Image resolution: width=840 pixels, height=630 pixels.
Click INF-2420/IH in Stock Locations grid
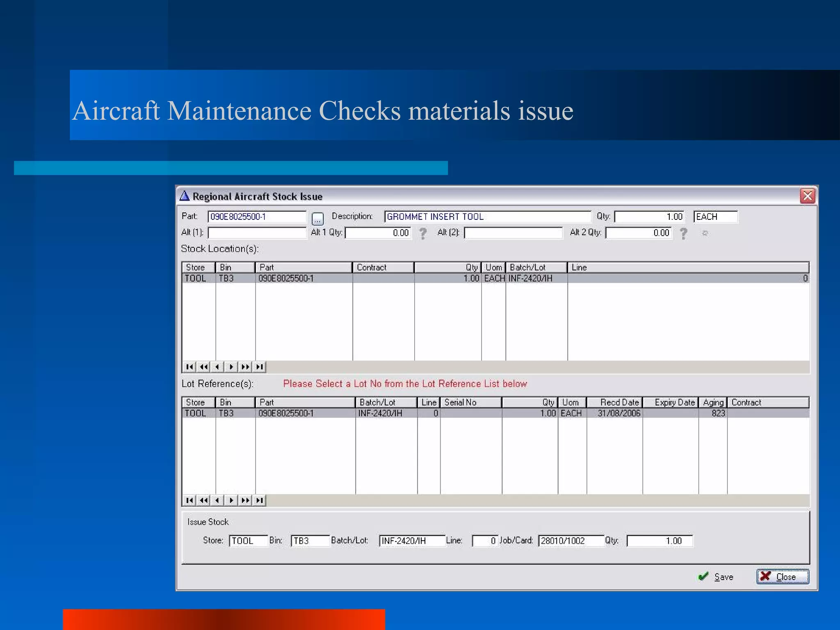530,278
